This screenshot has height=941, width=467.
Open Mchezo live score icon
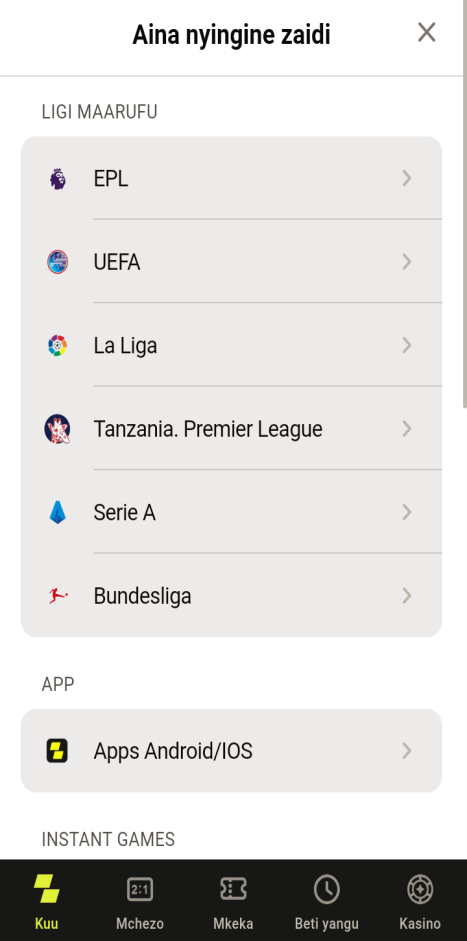click(140, 889)
